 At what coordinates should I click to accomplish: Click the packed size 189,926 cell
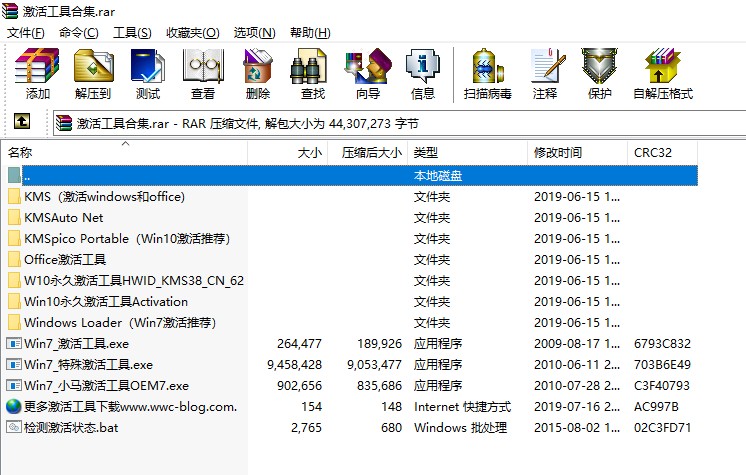[x=379, y=344]
